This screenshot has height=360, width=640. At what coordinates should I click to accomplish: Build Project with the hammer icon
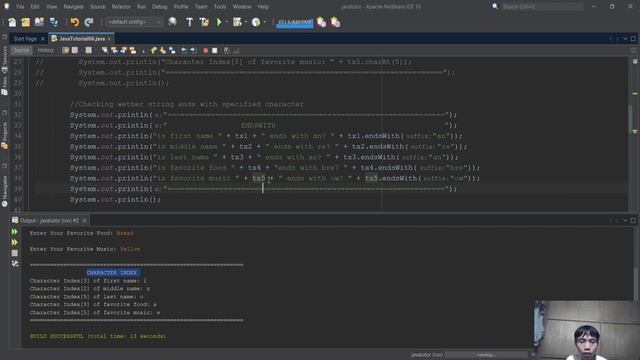click(189, 22)
